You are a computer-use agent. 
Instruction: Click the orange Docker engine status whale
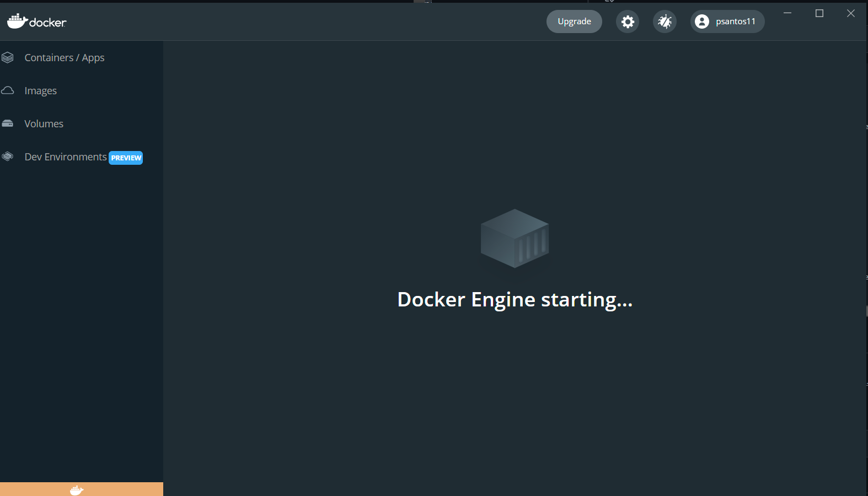point(77,490)
